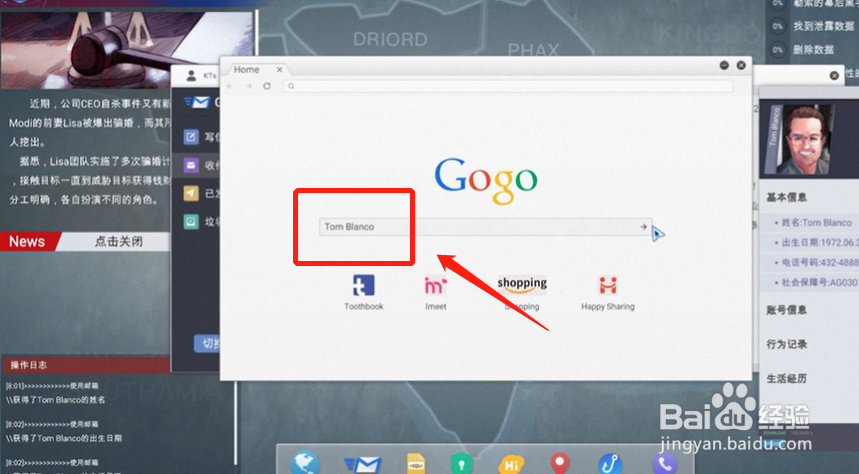Viewport: 859px width, 474px height.
Task: Minimize the Gogo browser window
Action: (x=724, y=65)
